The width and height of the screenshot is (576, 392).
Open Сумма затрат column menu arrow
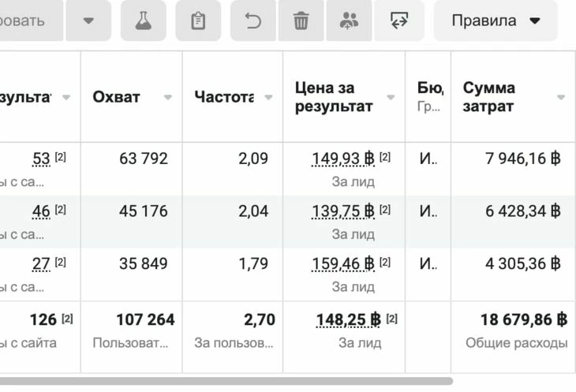(x=560, y=98)
